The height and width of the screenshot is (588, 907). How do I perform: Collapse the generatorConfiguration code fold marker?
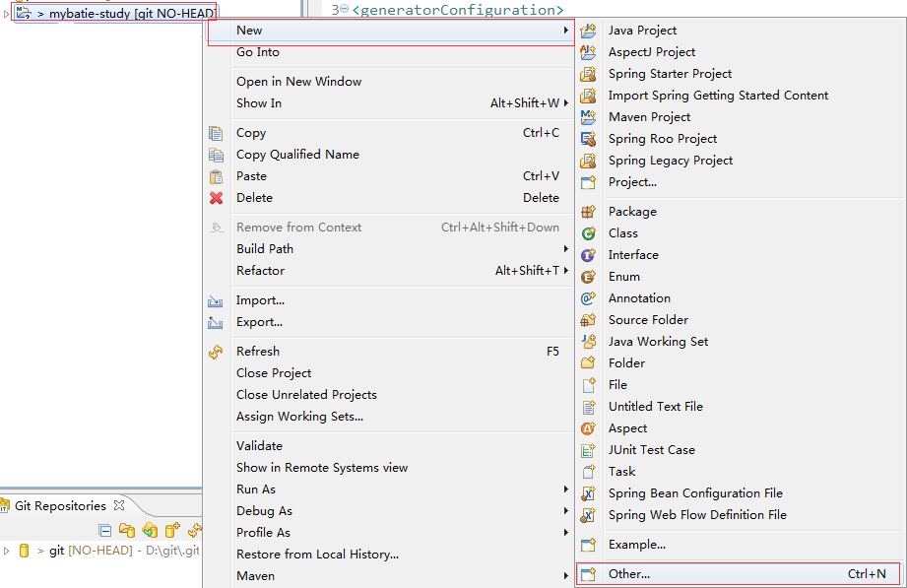pos(344,9)
